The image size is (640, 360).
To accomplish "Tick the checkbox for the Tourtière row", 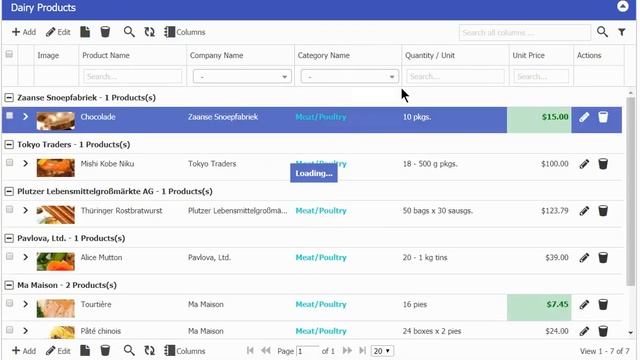I will (x=9, y=303).
